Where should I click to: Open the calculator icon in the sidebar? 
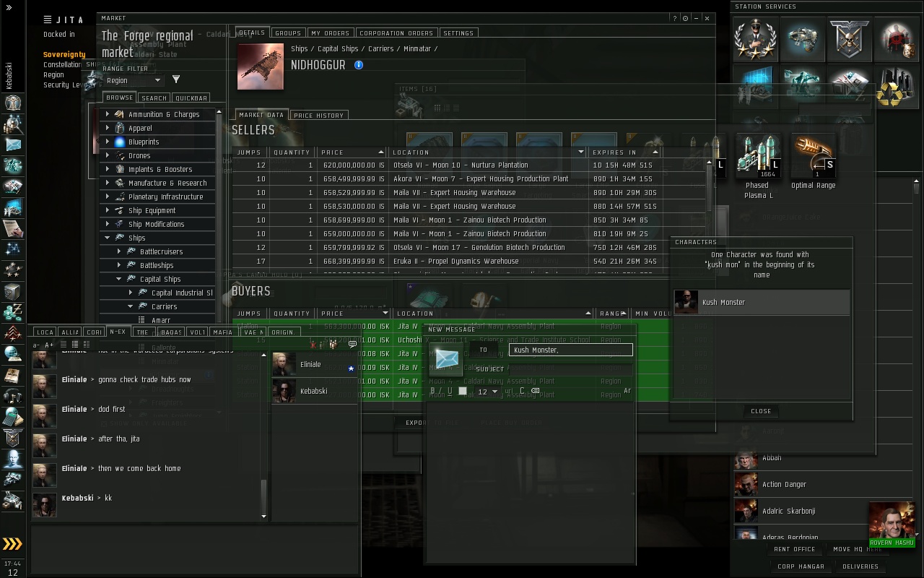click(x=12, y=417)
